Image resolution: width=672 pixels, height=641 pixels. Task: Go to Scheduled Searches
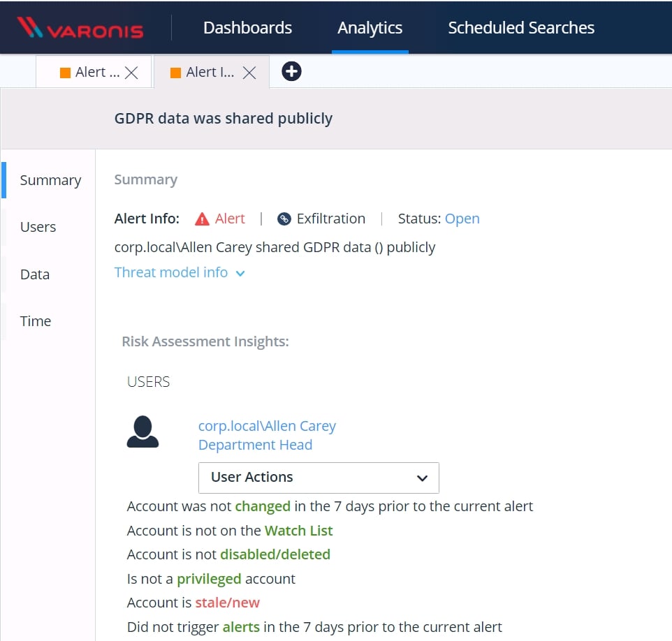tap(521, 28)
